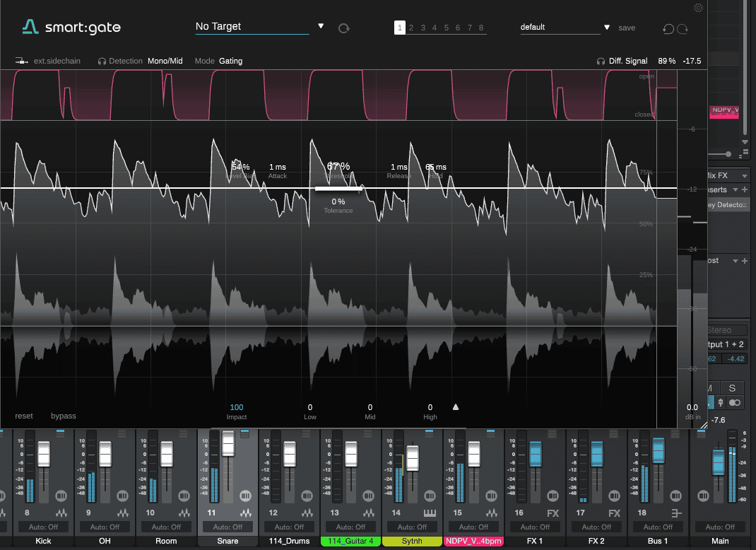Listen to detection signal via headphone icon
The image size is (756, 550).
coord(102,62)
